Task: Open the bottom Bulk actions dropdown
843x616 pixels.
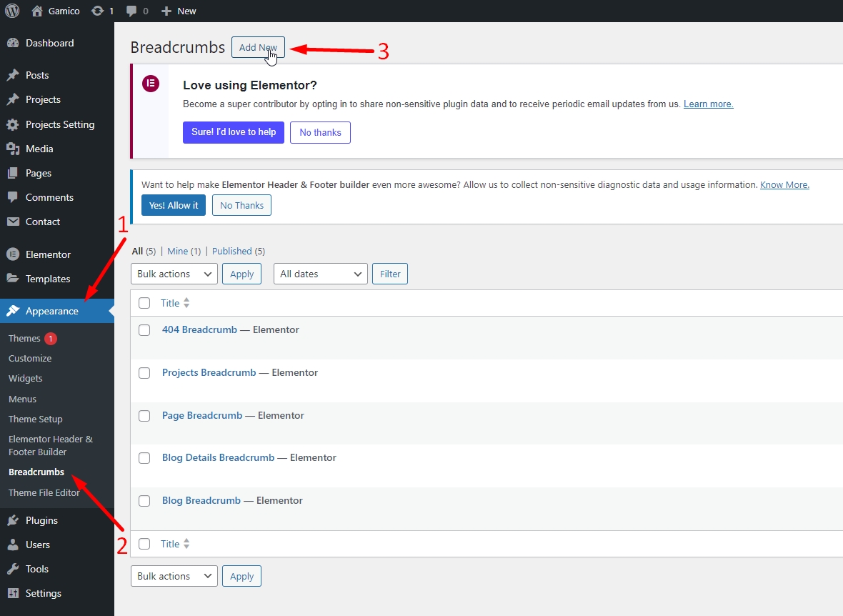Action: [x=174, y=576]
